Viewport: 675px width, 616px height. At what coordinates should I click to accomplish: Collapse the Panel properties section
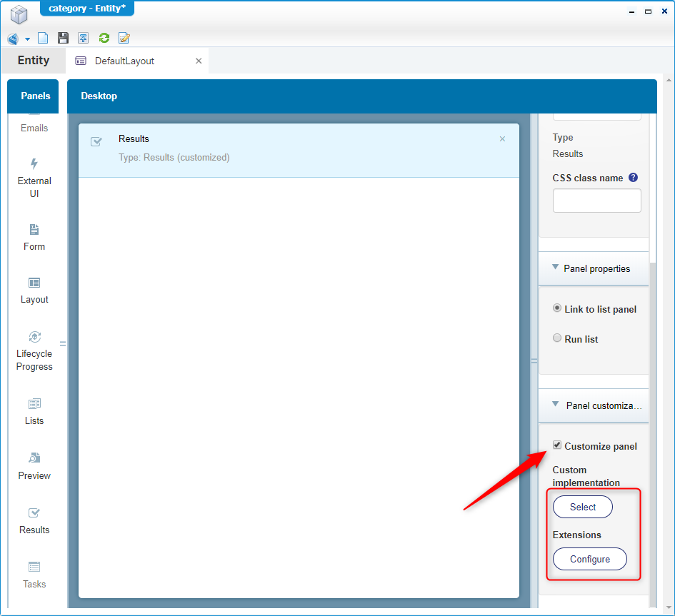[556, 268]
